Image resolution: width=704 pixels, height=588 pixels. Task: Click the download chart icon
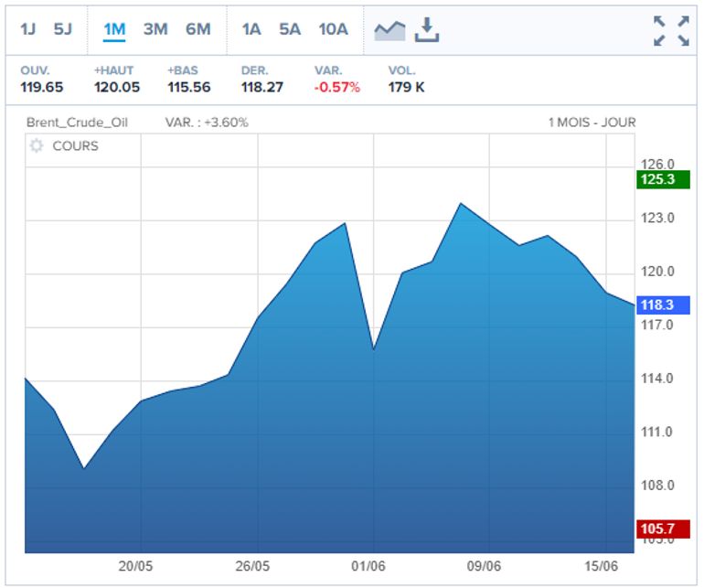point(427,29)
